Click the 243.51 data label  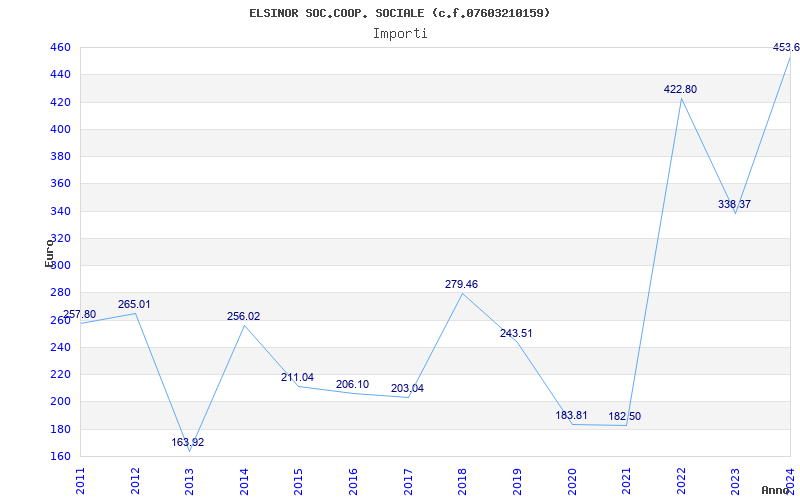[516, 334]
